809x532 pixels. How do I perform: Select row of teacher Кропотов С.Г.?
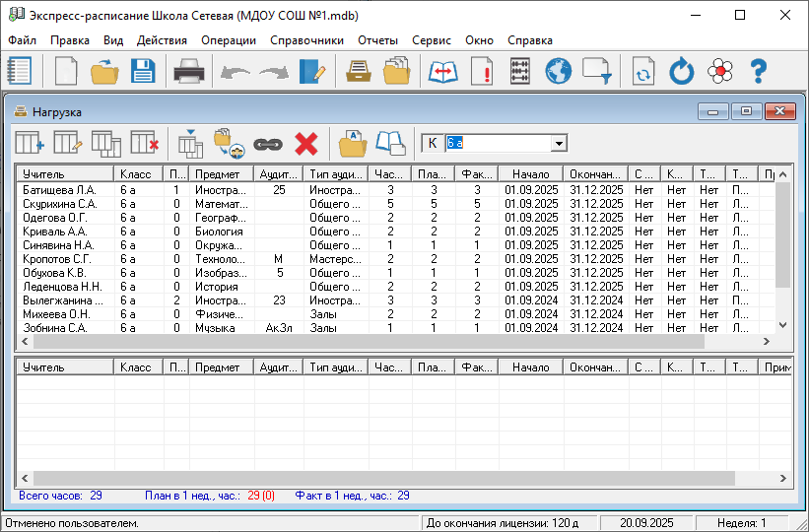tap(396, 259)
